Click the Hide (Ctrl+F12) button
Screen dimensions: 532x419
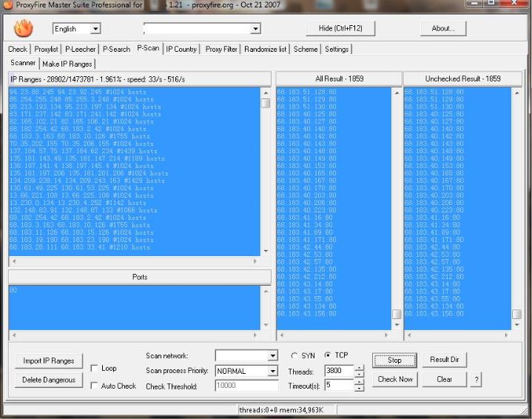point(340,28)
